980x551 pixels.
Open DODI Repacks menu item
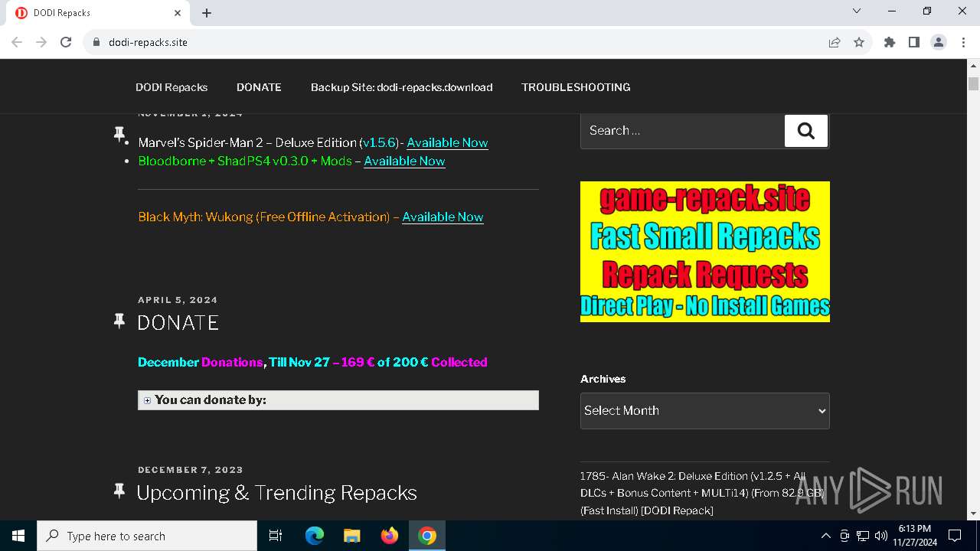pos(171,87)
